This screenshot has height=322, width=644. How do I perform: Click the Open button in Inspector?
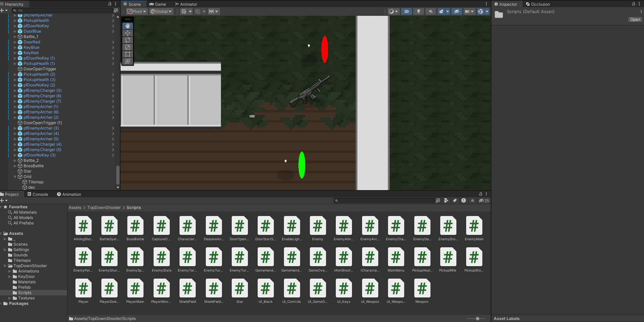point(635,20)
